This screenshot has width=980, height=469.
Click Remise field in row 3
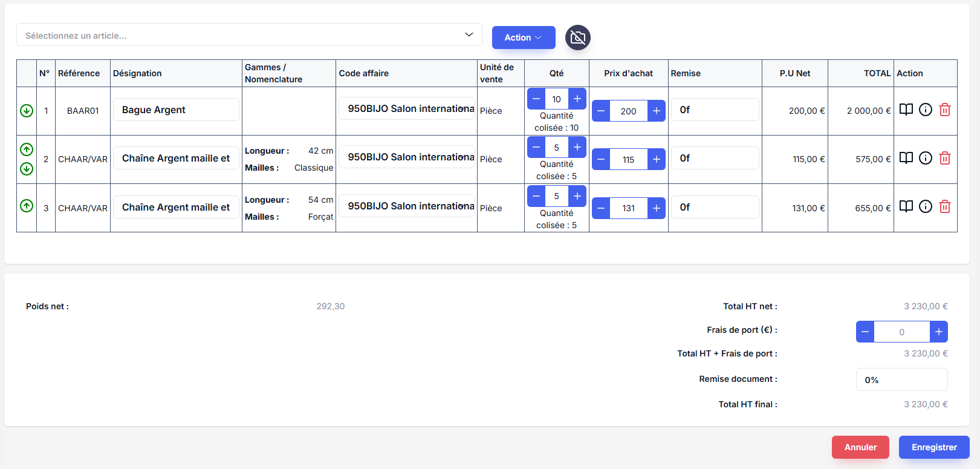[715, 207]
